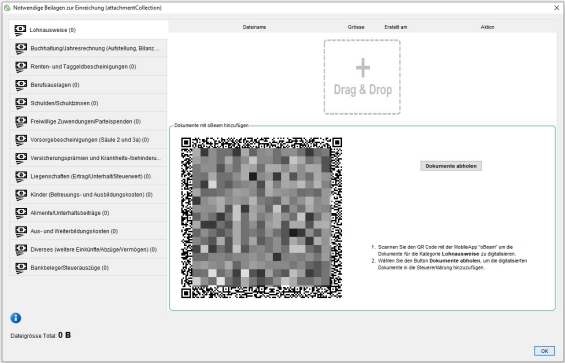Confirm with the OK button
Screen dimensions: 565x363
tap(544, 351)
